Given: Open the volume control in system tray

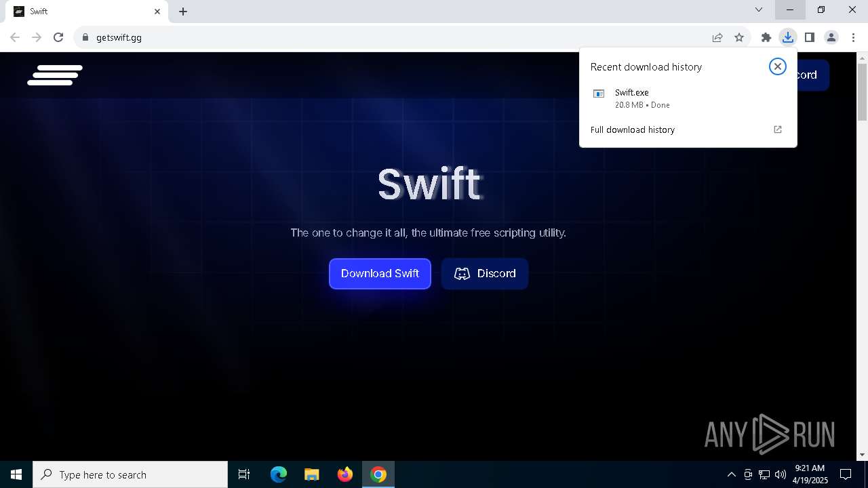Looking at the screenshot, I should (x=781, y=474).
